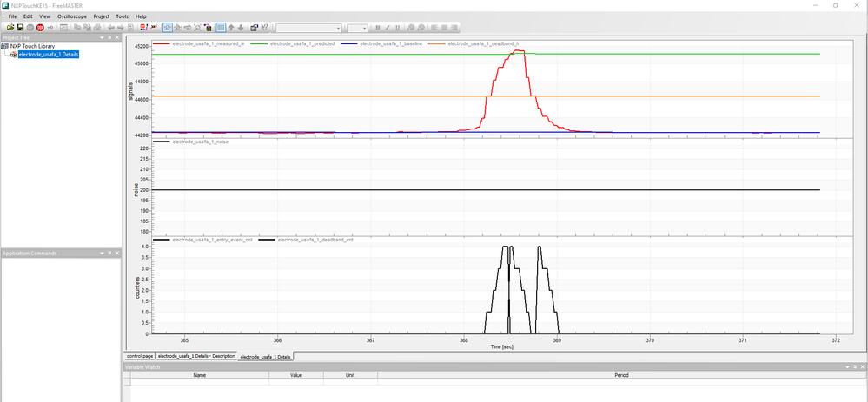Select the electrode_usafa_1 Details bottom tab
Viewport: 868px width, 402px height.
(x=265, y=357)
